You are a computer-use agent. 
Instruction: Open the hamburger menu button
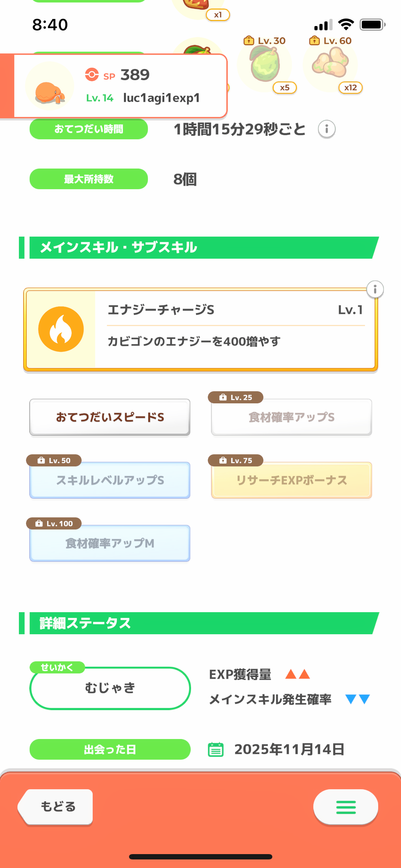345,807
